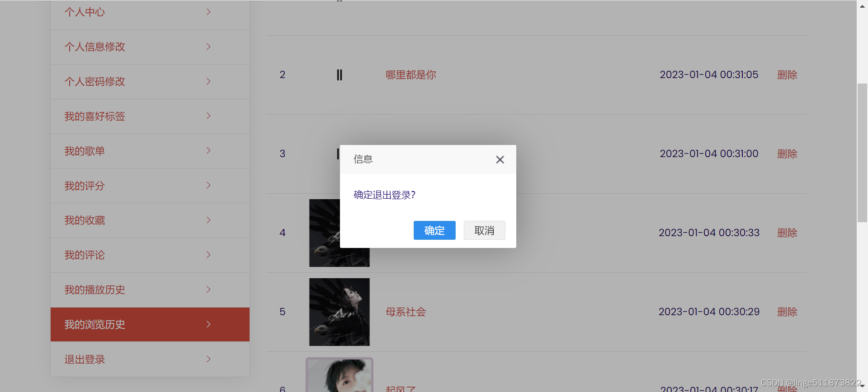Click the timestamp 2023-01-04 00:30:29
The width and height of the screenshot is (868, 392).
click(x=709, y=312)
